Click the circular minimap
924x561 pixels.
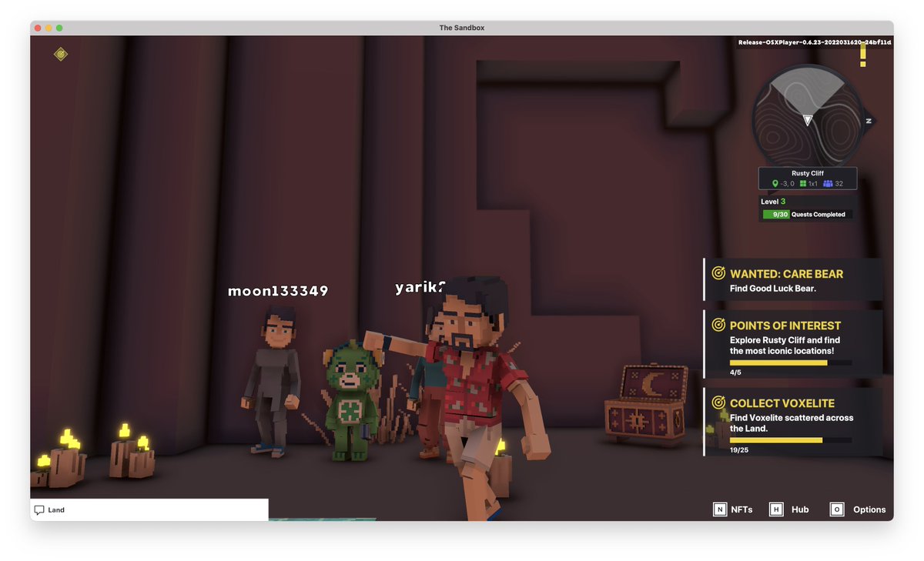tap(808, 121)
